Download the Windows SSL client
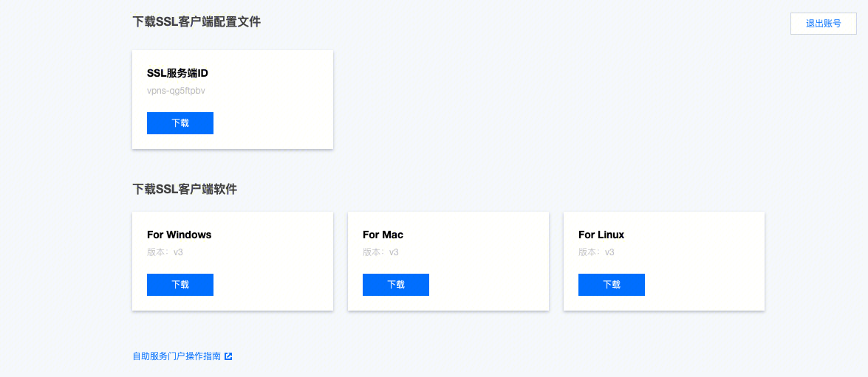Image resolution: width=868 pixels, height=377 pixels. pos(180,285)
